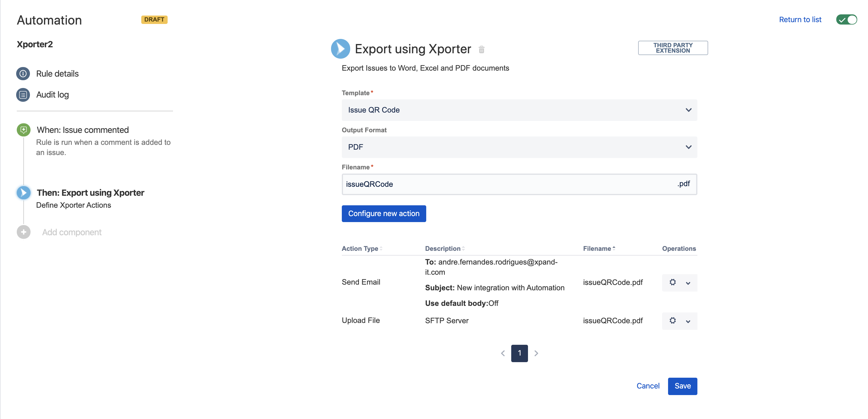Click Configure new action button
868x419 pixels.
[383, 214]
